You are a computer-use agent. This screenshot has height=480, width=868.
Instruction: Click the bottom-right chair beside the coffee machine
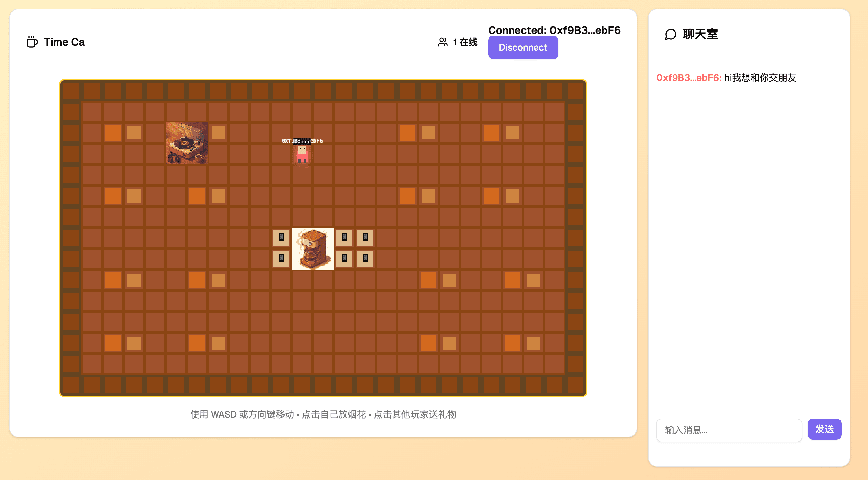(365, 258)
